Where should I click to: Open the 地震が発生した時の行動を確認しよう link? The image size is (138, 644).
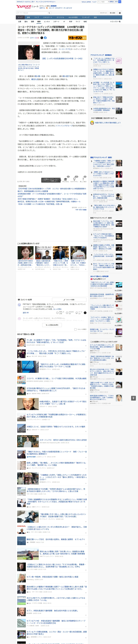(108, 123)
